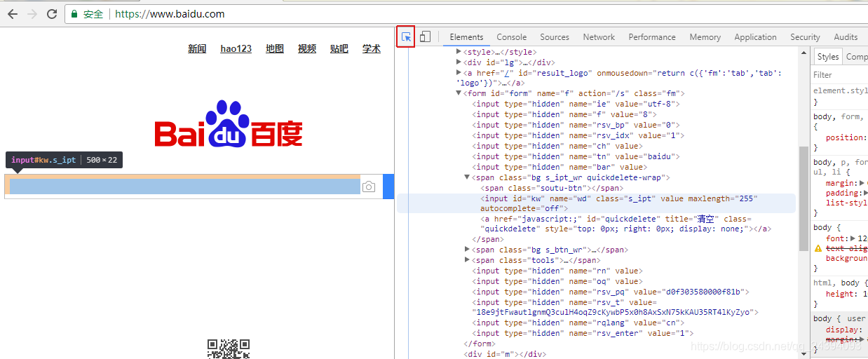
Task: Click the list-style property in Styles
Action: 846,203
